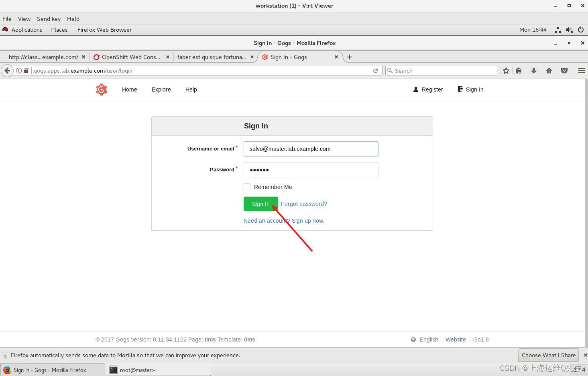Open the Send key menu
Viewport: 588px width, 376px height.
click(x=49, y=19)
